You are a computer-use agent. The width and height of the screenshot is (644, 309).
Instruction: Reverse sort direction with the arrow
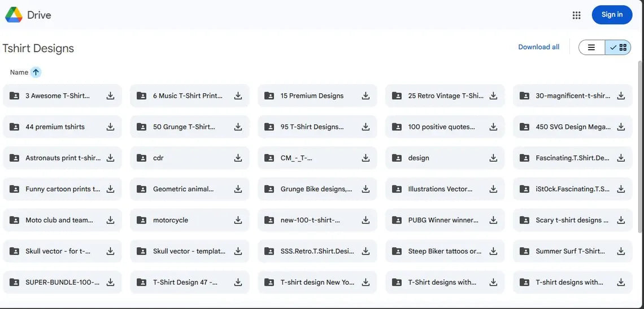(x=36, y=72)
